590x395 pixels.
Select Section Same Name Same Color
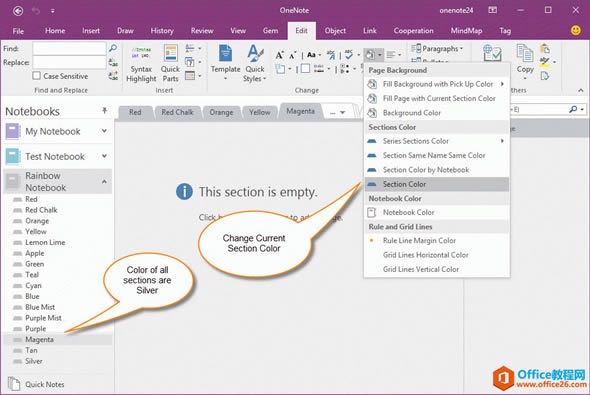click(436, 155)
